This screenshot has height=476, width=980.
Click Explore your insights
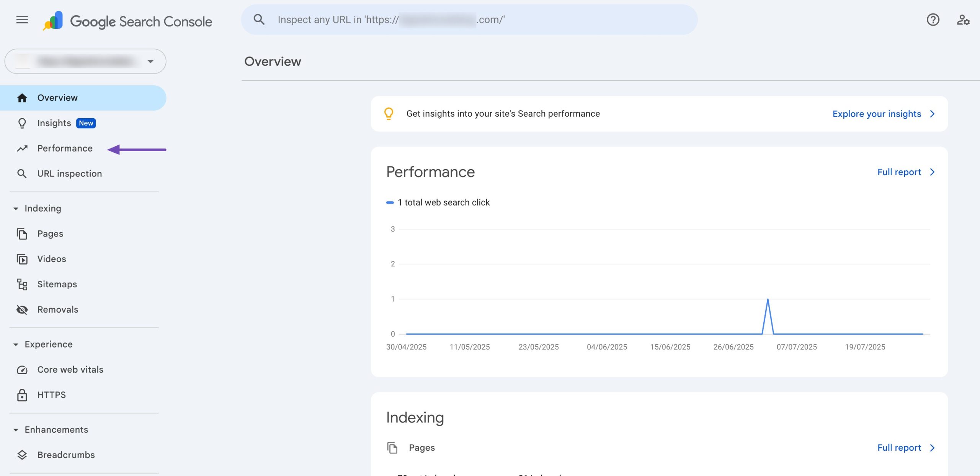pyautogui.click(x=876, y=113)
